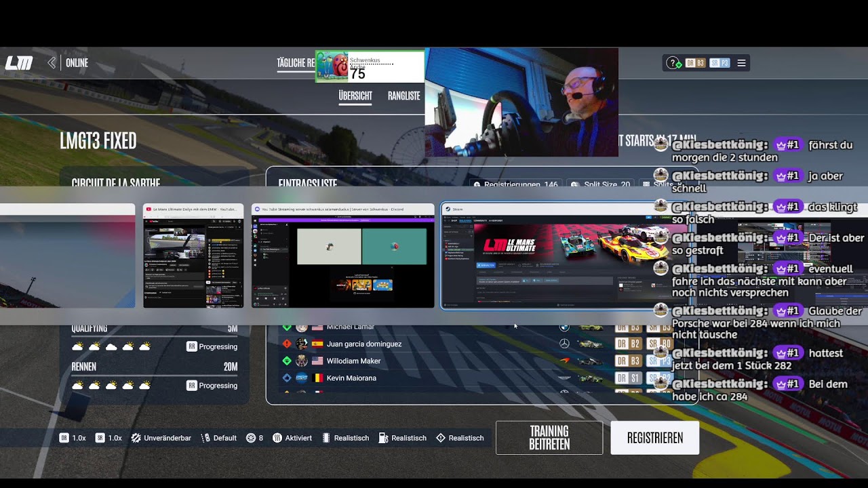The height and width of the screenshot is (488, 868).
Task: Click the first Realistisch damage icon
Action: (x=325, y=438)
